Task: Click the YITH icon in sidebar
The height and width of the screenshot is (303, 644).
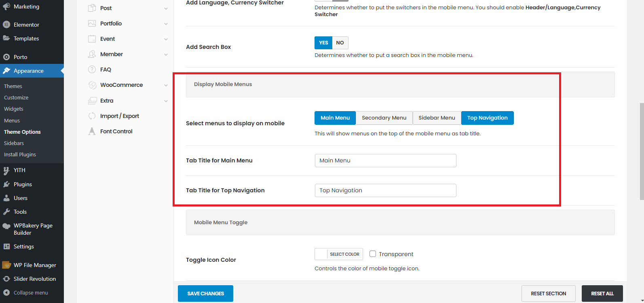Action: click(6, 170)
